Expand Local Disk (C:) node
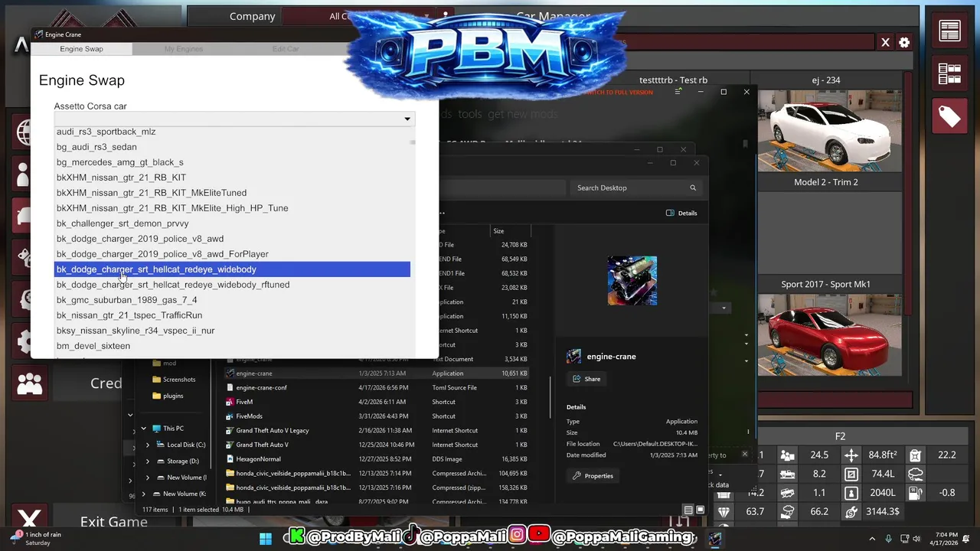 click(148, 445)
